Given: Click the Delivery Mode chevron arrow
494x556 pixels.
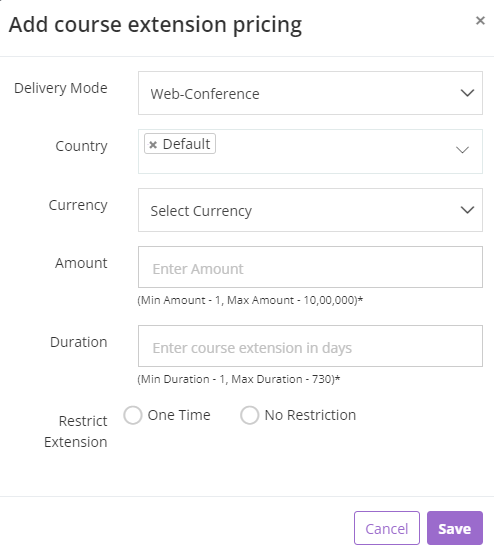Looking at the screenshot, I should pyautogui.click(x=467, y=93).
